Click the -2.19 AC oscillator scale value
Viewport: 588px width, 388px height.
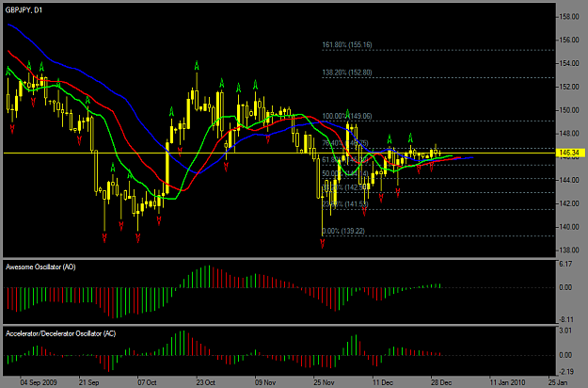tap(566, 371)
